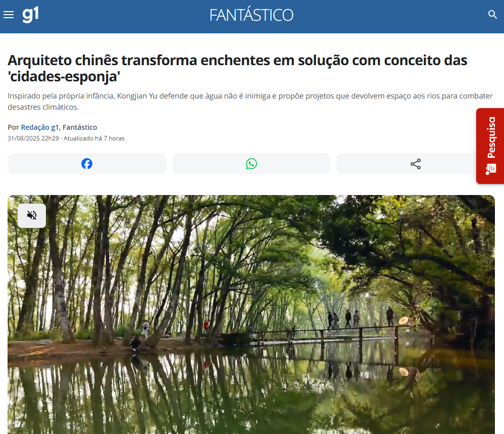Follow the Redação g1 author link
504x434 pixels.
point(40,127)
